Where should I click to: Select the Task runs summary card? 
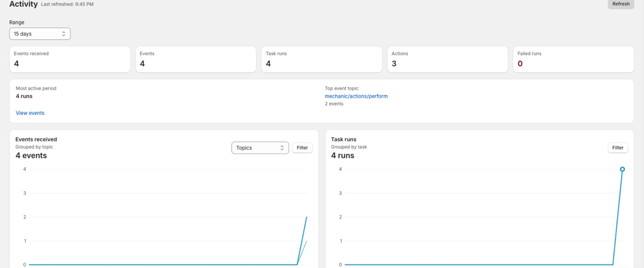coord(322,59)
